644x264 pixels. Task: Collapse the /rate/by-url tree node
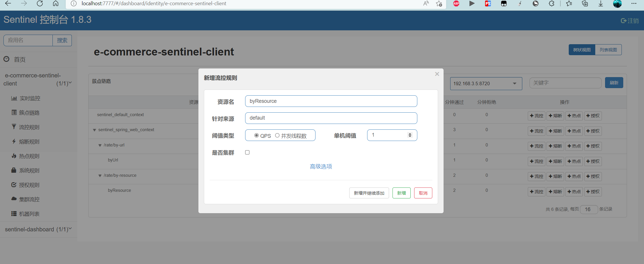pos(100,145)
